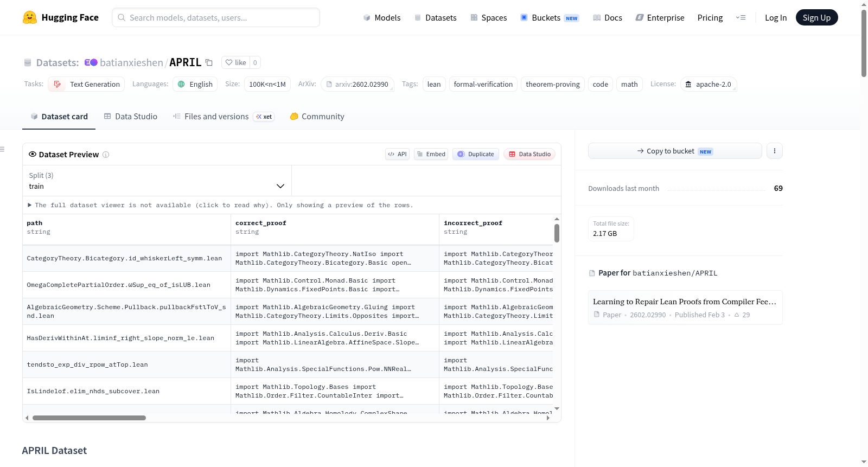Expand the dataset viewer unavailable notice
The height and width of the screenshot is (467, 868).
[220, 205]
